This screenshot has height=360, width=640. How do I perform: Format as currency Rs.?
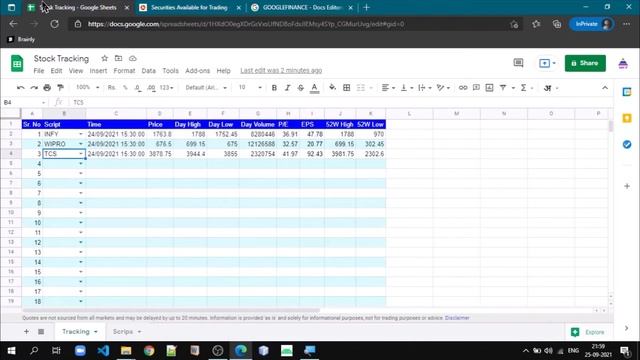[x=111, y=88]
